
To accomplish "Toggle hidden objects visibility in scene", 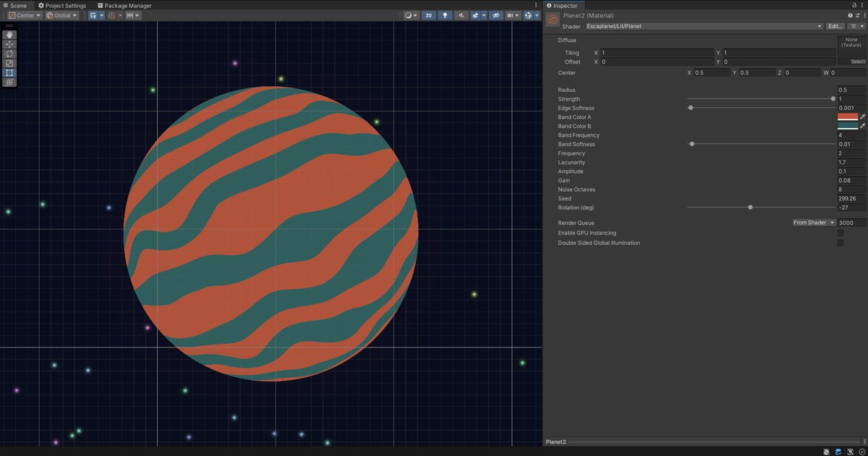I will click(495, 14).
